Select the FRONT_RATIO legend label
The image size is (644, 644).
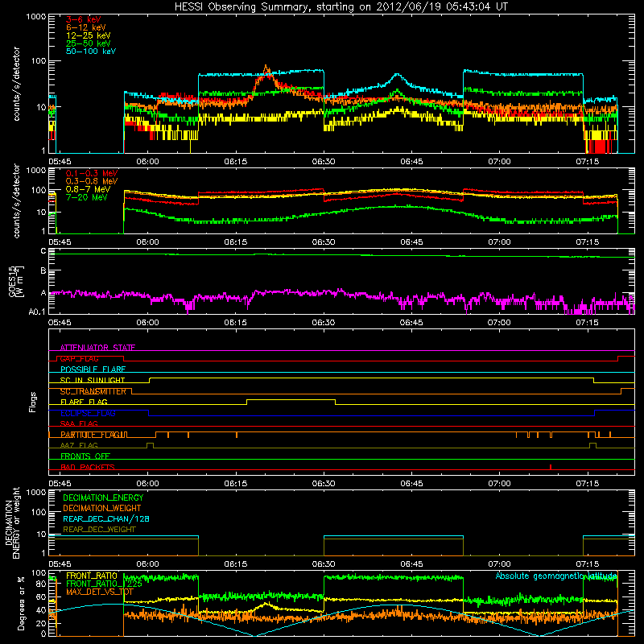pyautogui.click(x=92, y=576)
